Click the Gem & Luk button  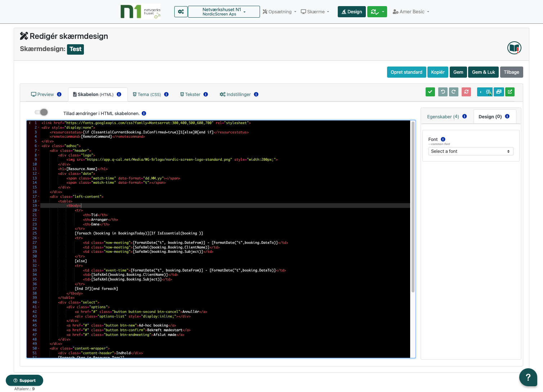(x=484, y=72)
